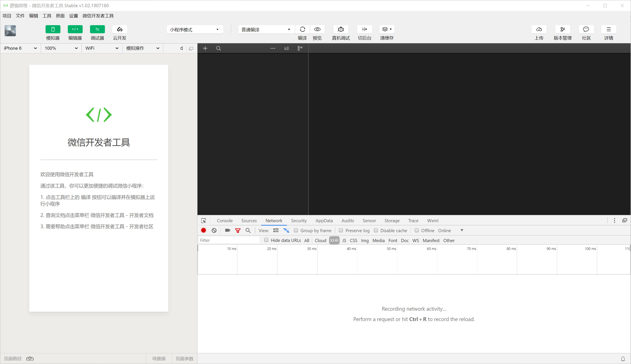Filter requests by WS type
Image resolution: width=631 pixels, height=364 pixels.
pyautogui.click(x=416, y=240)
